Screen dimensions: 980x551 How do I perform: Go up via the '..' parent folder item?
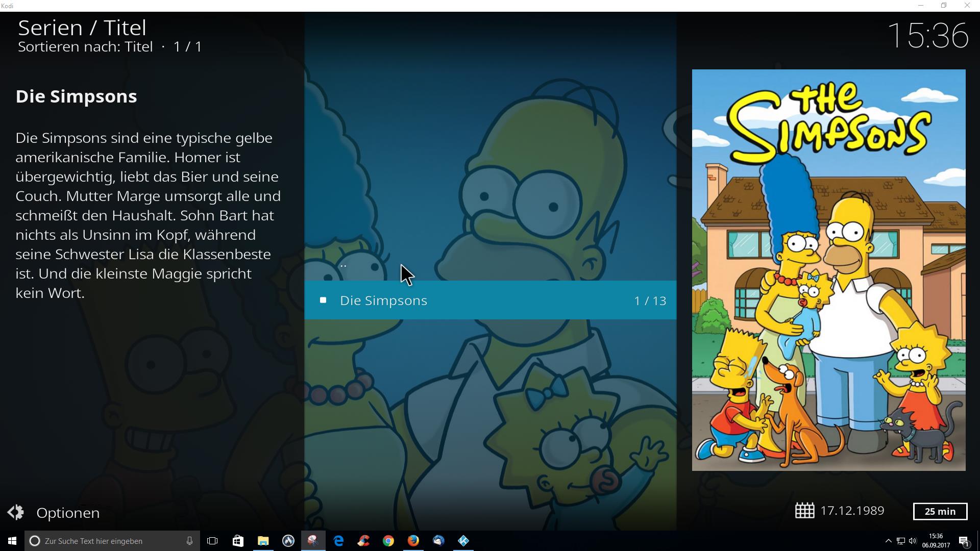tap(343, 265)
